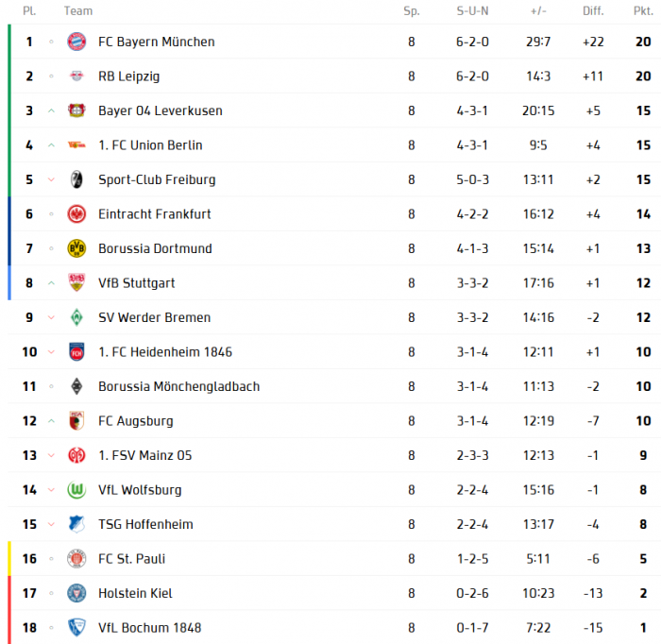Click the 1. FC Heidenheim 1846 name

[x=164, y=352]
